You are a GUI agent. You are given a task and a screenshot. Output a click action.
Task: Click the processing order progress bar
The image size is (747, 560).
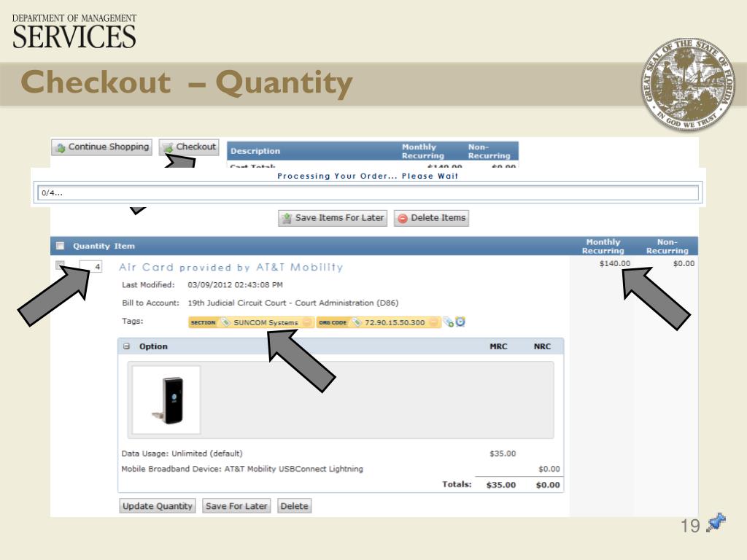coord(368,192)
